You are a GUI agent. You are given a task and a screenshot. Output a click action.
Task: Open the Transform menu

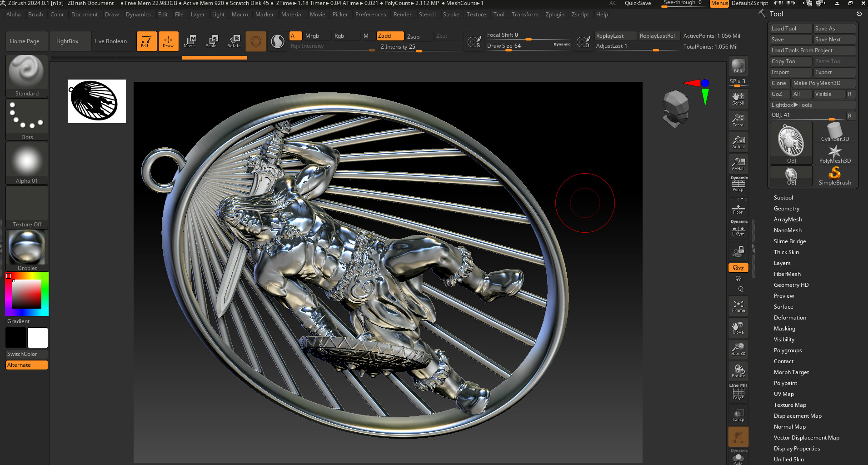tap(525, 15)
